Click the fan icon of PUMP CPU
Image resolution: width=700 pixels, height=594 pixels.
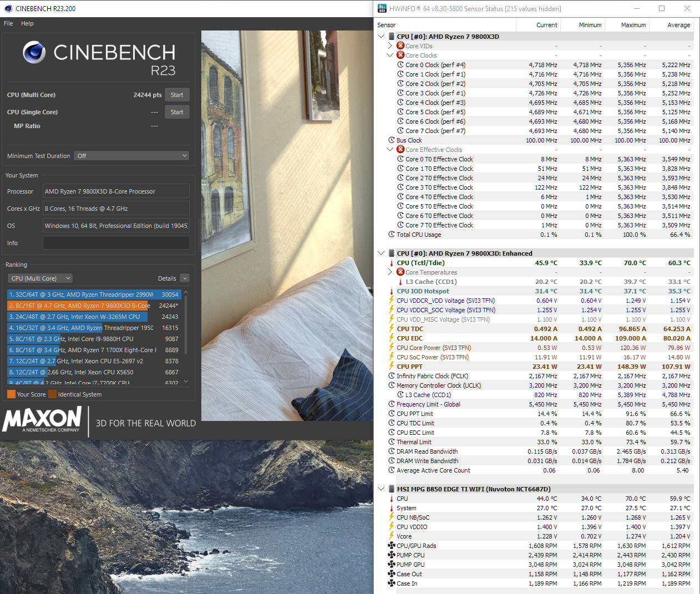point(392,555)
